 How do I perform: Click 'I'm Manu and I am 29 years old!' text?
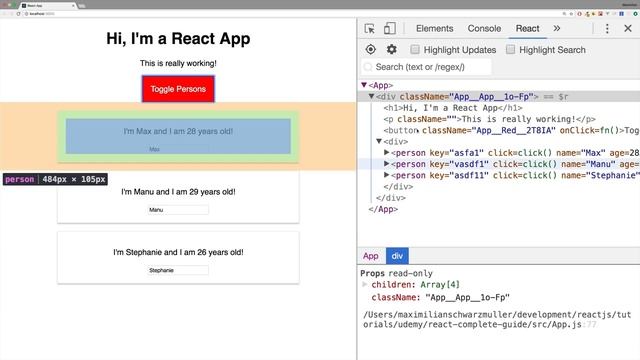point(178,191)
